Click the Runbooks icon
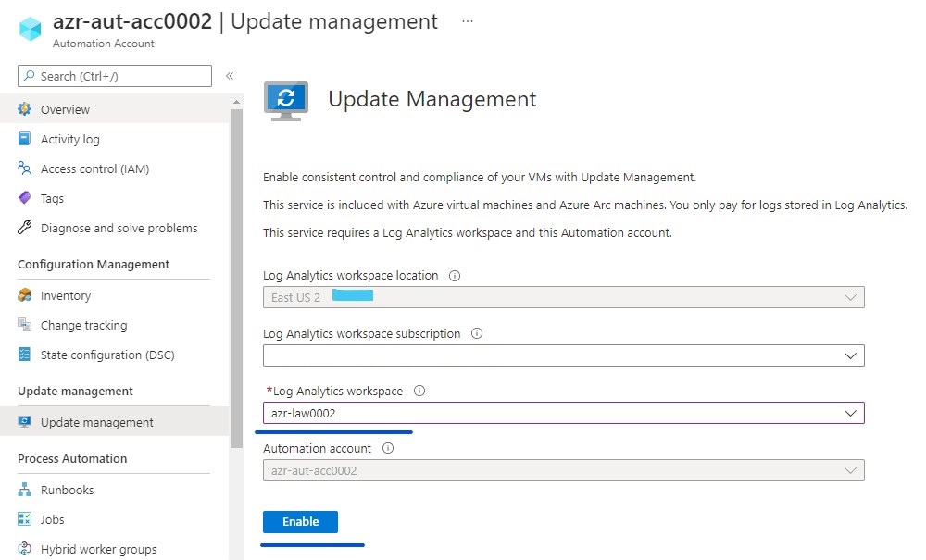 (25, 490)
